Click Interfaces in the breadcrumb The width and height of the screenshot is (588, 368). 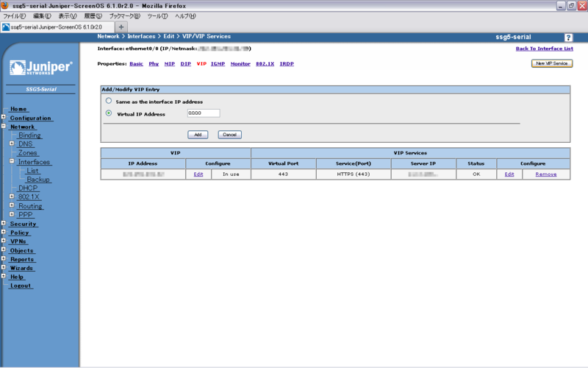[x=141, y=36]
